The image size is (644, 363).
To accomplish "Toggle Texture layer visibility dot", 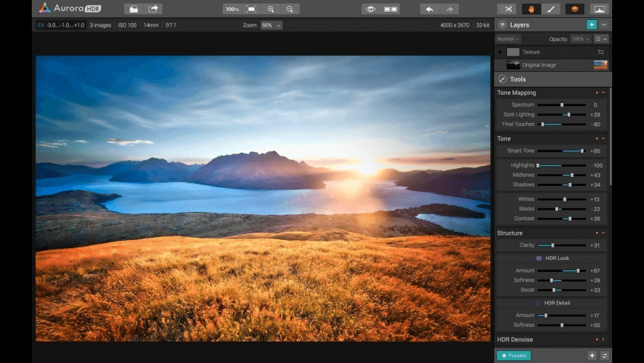I will tap(500, 52).
